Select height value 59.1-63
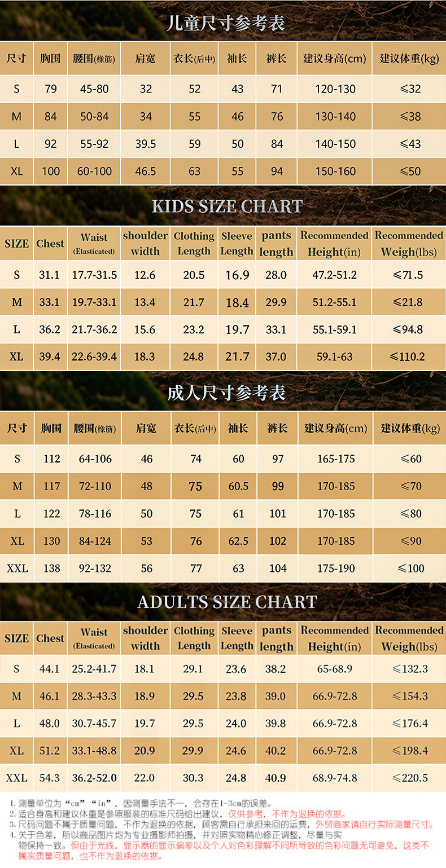 [x=335, y=356]
